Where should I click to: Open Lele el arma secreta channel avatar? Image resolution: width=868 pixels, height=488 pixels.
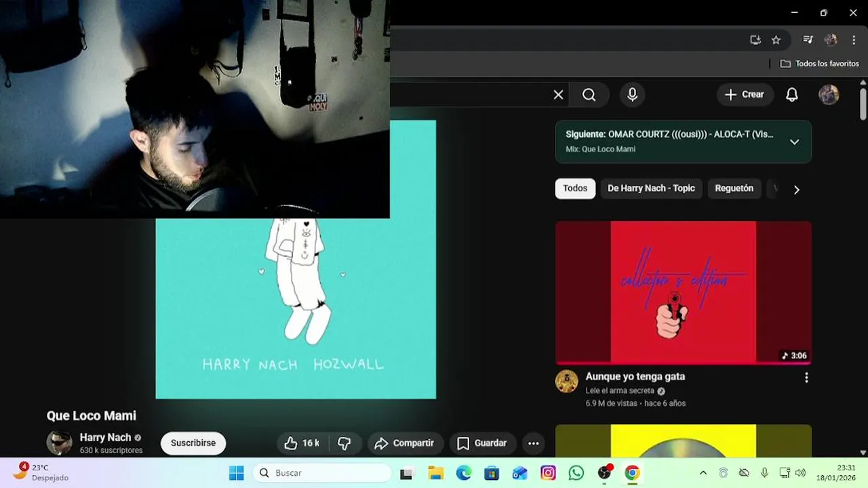(x=567, y=381)
